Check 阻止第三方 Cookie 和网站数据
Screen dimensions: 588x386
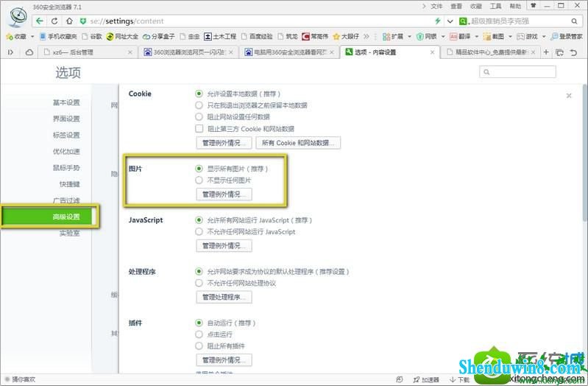coord(199,129)
